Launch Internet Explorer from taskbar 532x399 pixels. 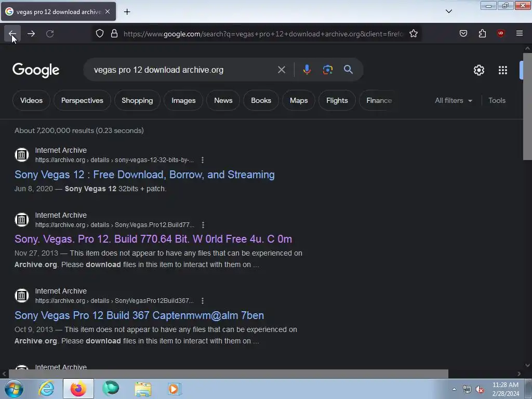click(x=46, y=389)
